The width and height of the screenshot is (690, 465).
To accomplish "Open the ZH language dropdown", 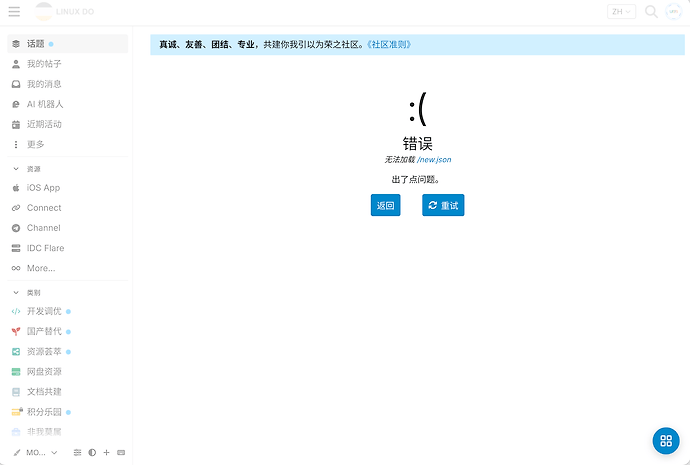I will (x=621, y=11).
